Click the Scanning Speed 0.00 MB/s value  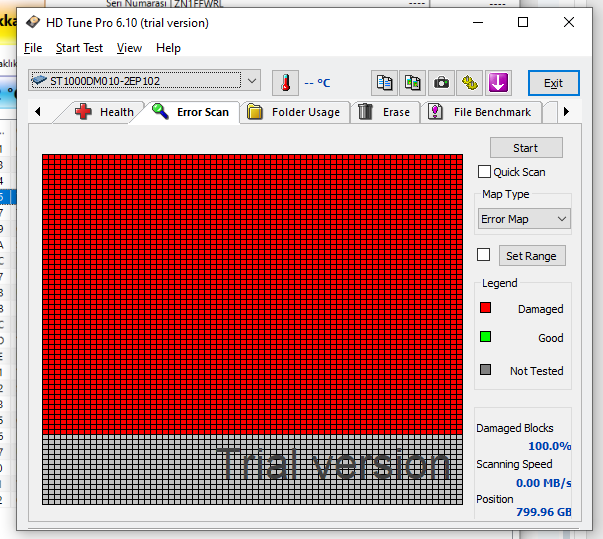543,483
